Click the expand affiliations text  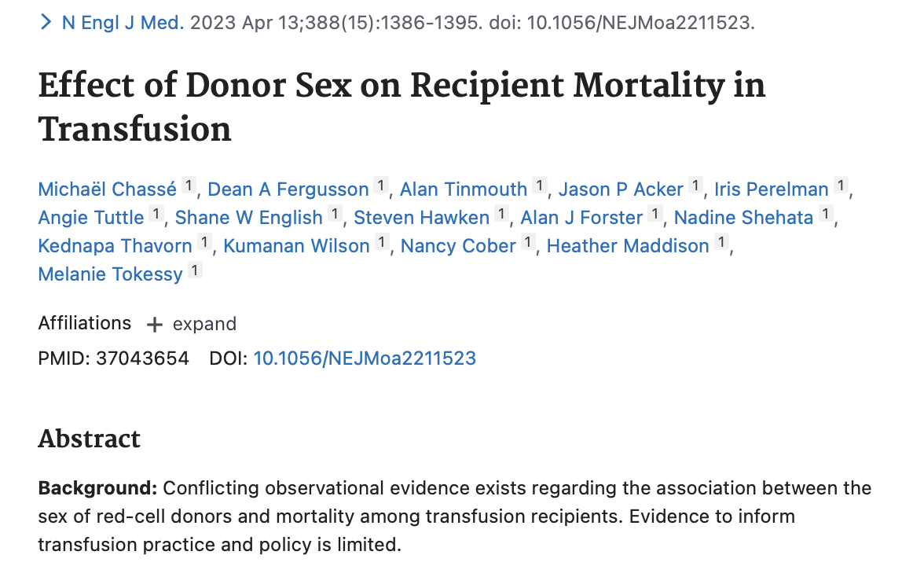[204, 324]
